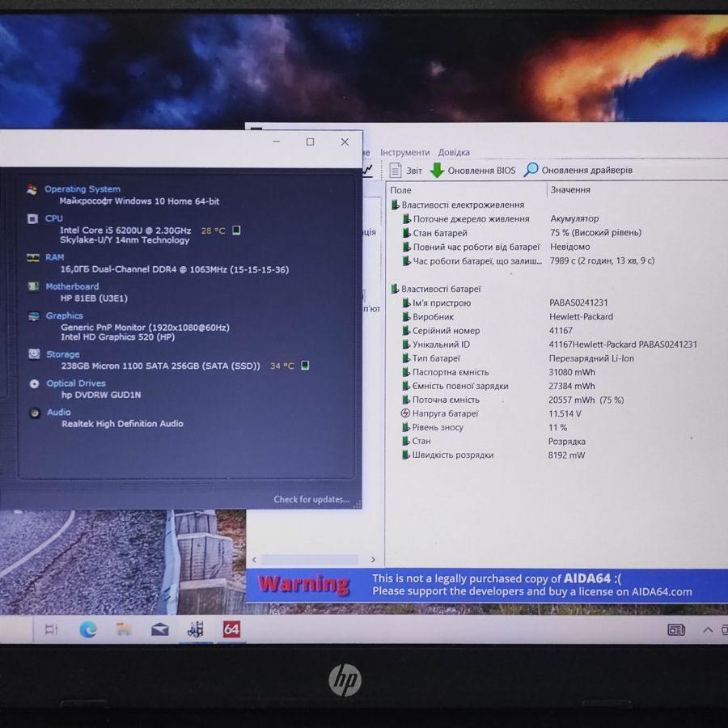Open the Motherboard section link
The width and height of the screenshot is (728, 728).
72,286
